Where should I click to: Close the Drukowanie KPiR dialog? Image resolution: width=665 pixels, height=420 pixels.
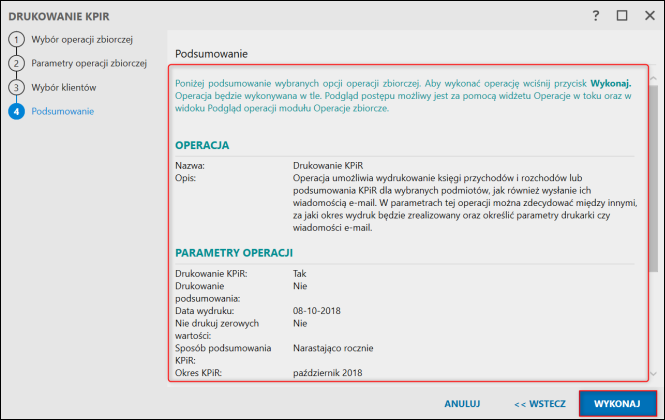(x=650, y=16)
